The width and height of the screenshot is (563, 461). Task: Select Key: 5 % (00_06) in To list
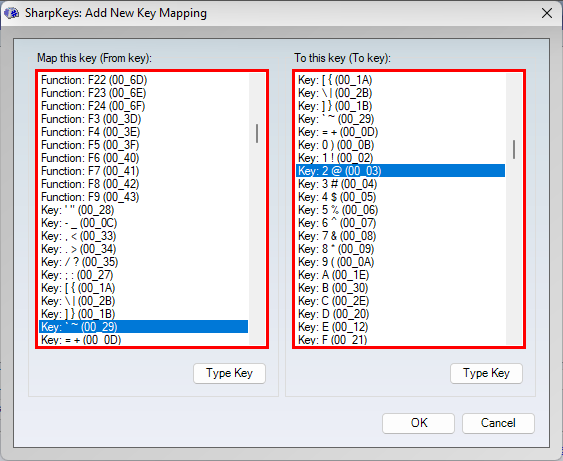click(400, 210)
